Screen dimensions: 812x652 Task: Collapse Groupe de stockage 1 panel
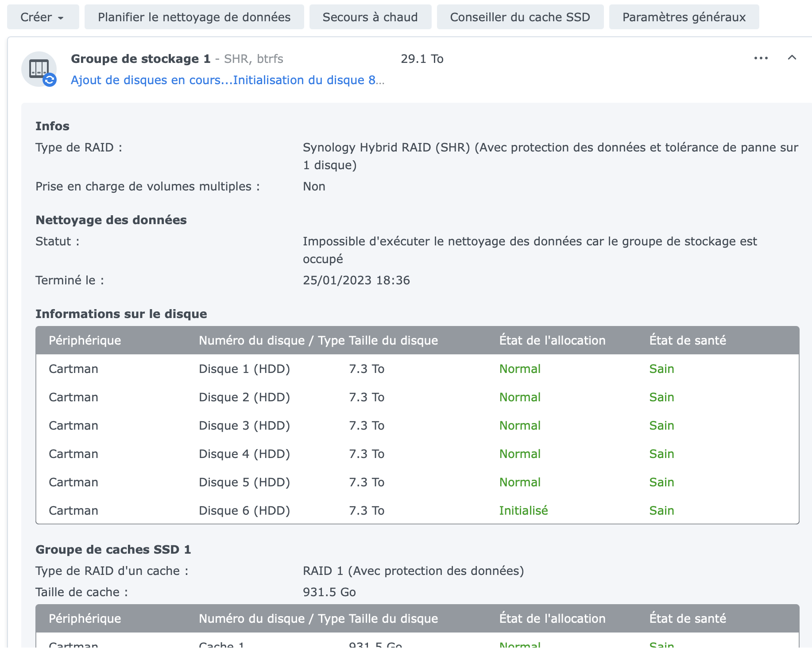pos(792,58)
